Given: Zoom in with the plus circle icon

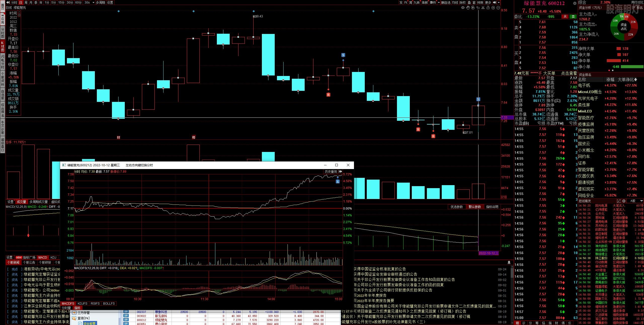Looking at the screenshot, I should [493, 8].
